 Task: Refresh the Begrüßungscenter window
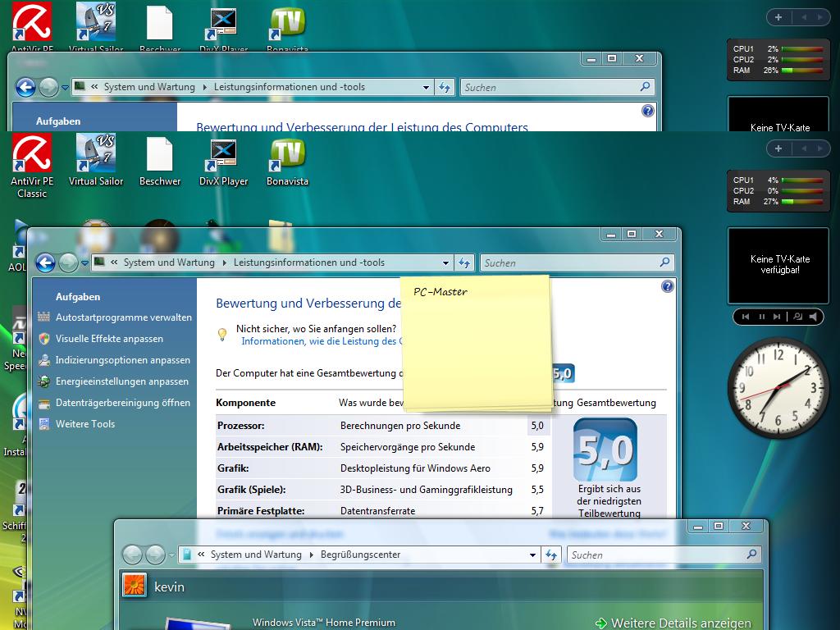coord(551,555)
